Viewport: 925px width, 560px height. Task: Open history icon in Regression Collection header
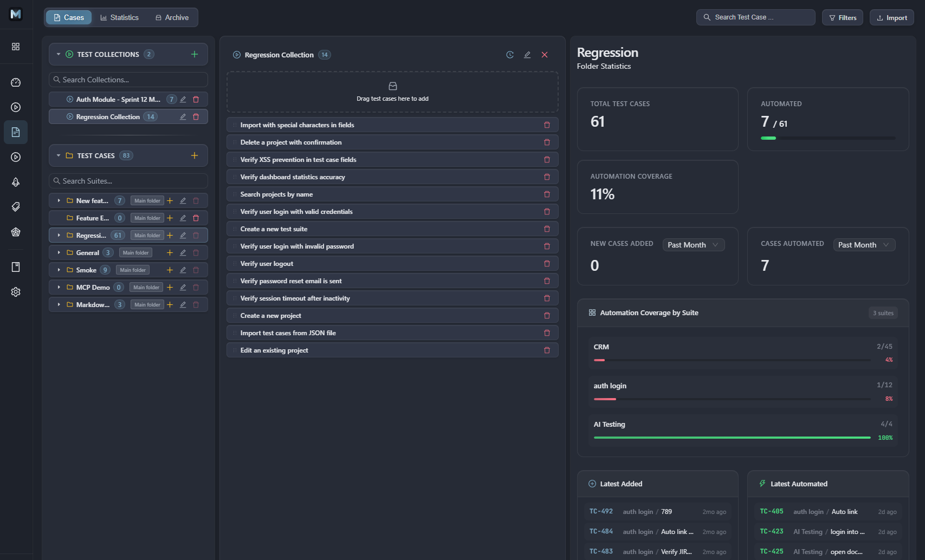(510, 55)
